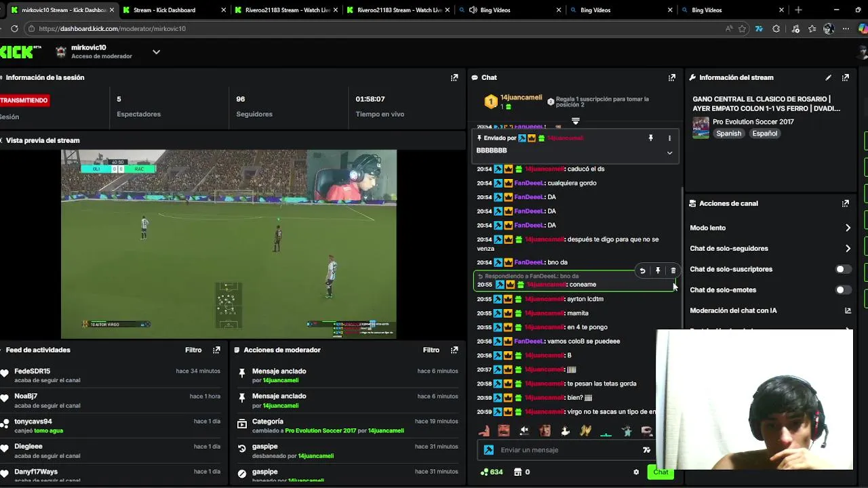Open browser extensions puzzle icon
Screen dimensions: 868x488
coord(776,28)
